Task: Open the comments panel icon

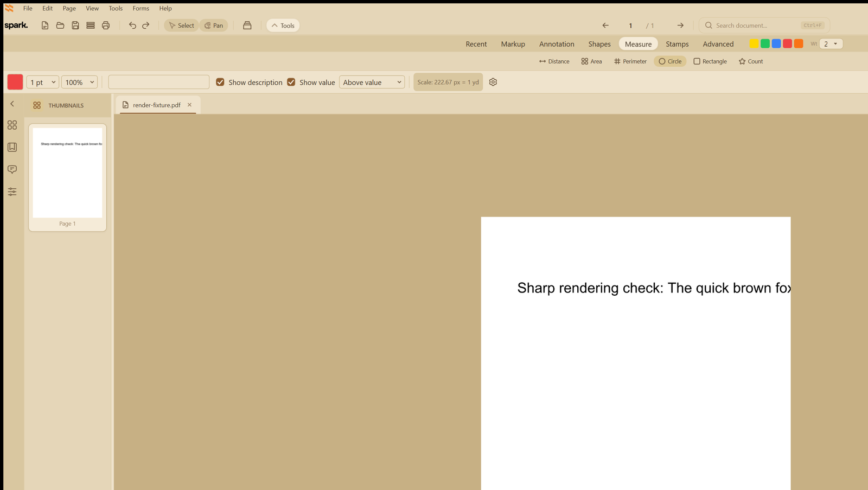Action: tap(12, 170)
